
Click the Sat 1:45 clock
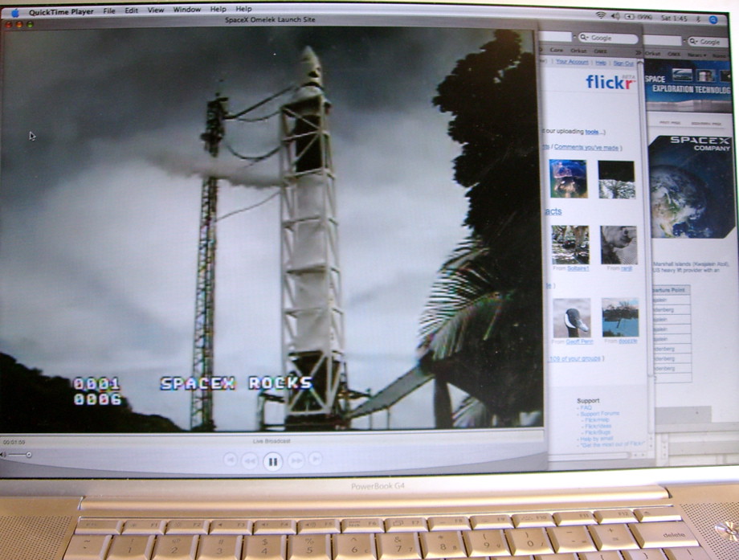(x=674, y=18)
